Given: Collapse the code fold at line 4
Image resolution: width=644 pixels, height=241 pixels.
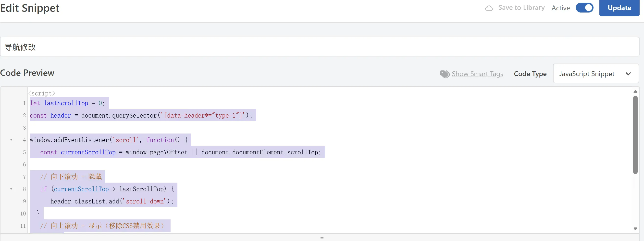Looking at the screenshot, I should tap(11, 140).
